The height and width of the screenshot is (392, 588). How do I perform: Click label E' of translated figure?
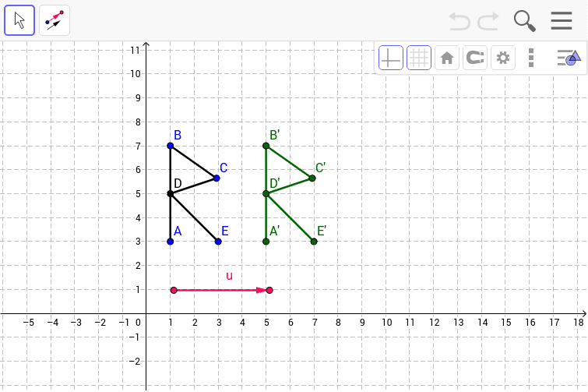322,231
